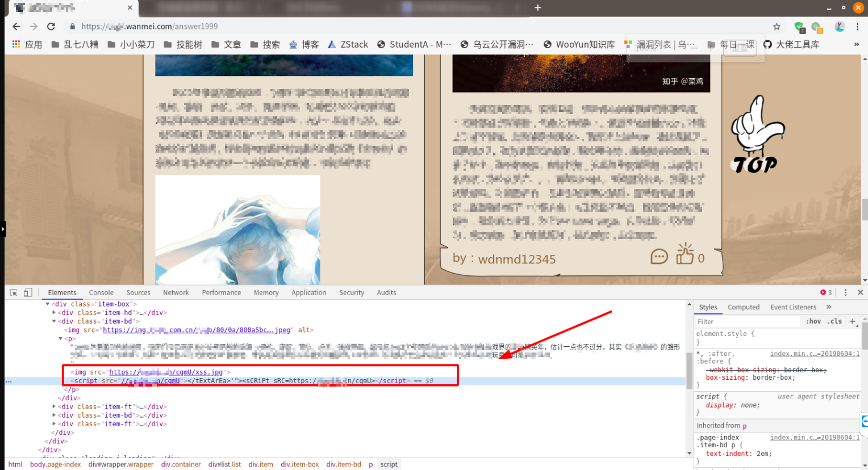868x470 pixels.
Task: Click the anime image thumbnail in post
Action: click(237, 230)
